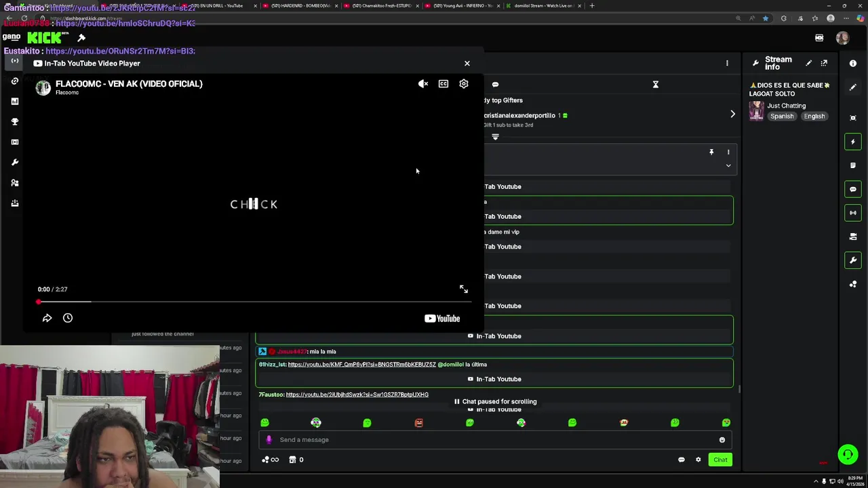Open the group community icon in left sidebar

click(15, 183)
